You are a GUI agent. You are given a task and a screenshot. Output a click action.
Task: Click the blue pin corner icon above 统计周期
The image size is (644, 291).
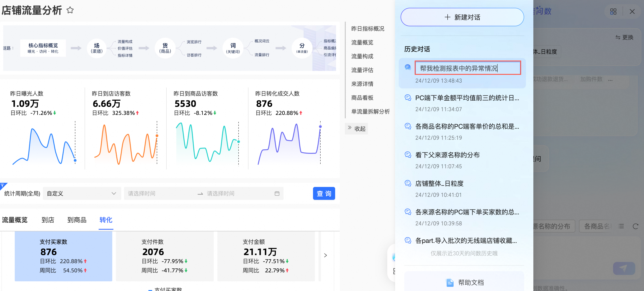[3, 186]
